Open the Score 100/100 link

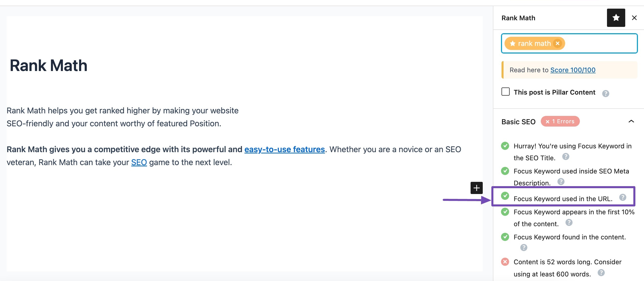(x=573, y=70)
